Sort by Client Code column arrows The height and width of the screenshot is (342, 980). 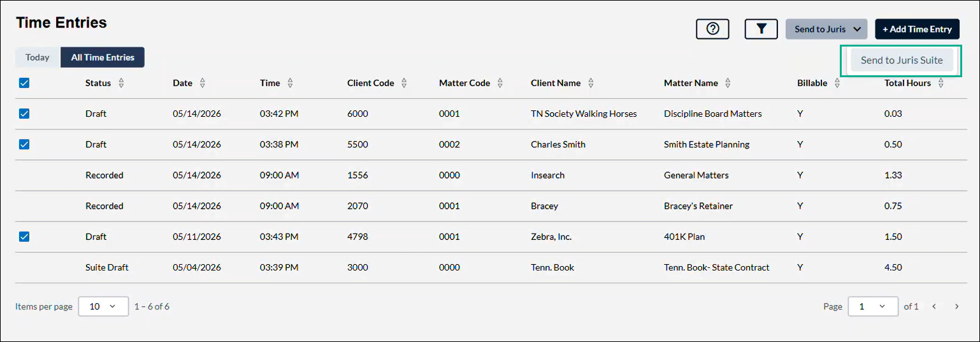click(404, 83)
